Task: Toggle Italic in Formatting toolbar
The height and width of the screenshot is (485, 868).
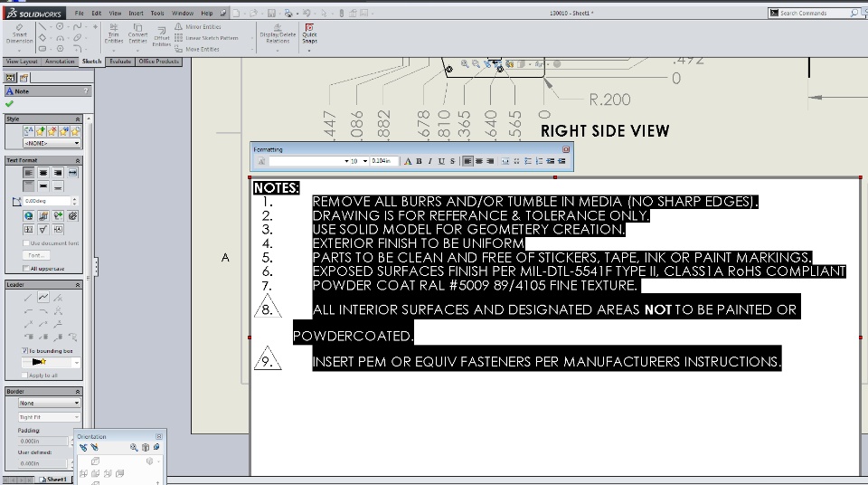Action: click(x=430, y=161)
